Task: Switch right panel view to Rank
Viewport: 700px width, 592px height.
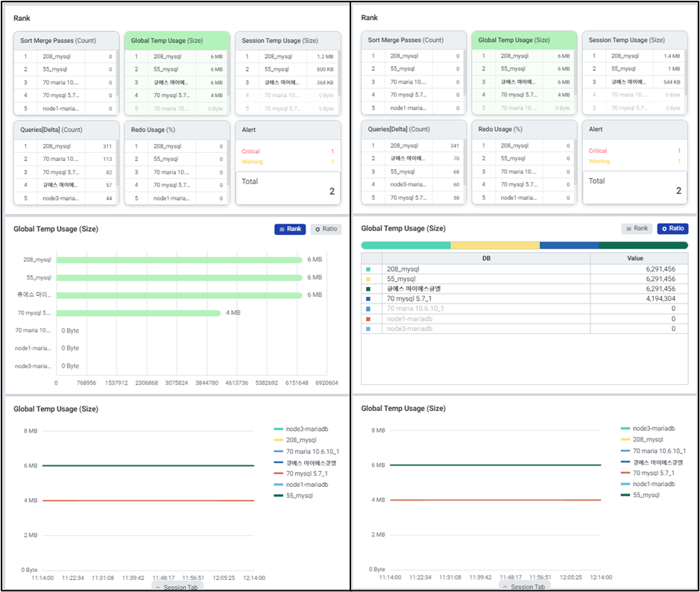Action: point(637,228)
